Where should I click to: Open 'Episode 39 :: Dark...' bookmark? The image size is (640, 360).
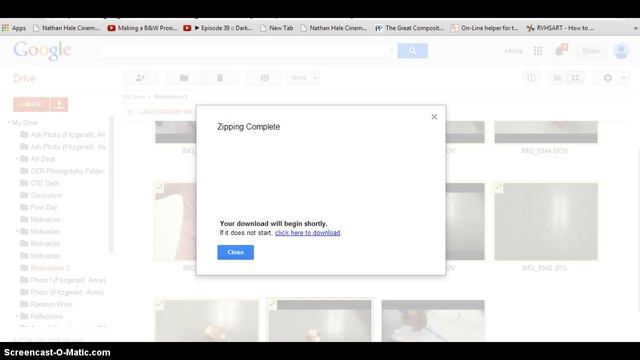pyautogui.click(x=218, y=28)
